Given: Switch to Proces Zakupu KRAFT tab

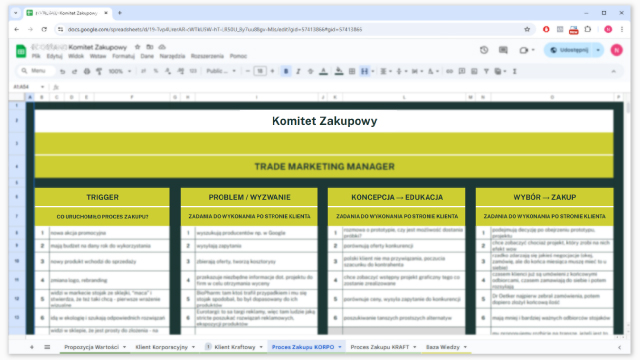Looking at the screenshot, I should click(383, 347).
